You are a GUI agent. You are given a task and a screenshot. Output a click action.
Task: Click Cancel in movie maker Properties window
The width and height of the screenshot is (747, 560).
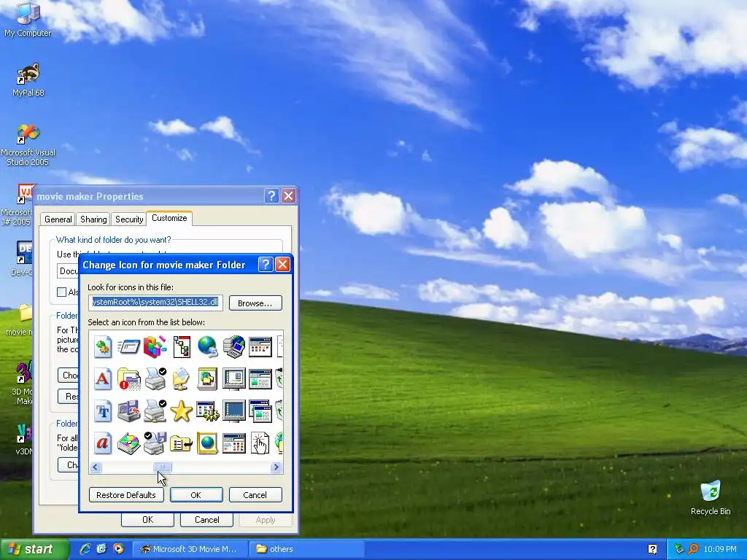point(206,519)
